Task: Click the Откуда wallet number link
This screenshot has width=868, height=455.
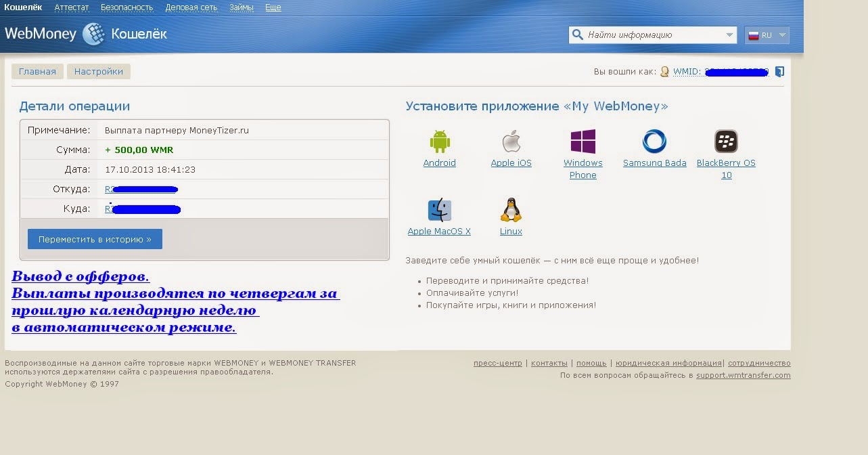Action: (141, 190)
